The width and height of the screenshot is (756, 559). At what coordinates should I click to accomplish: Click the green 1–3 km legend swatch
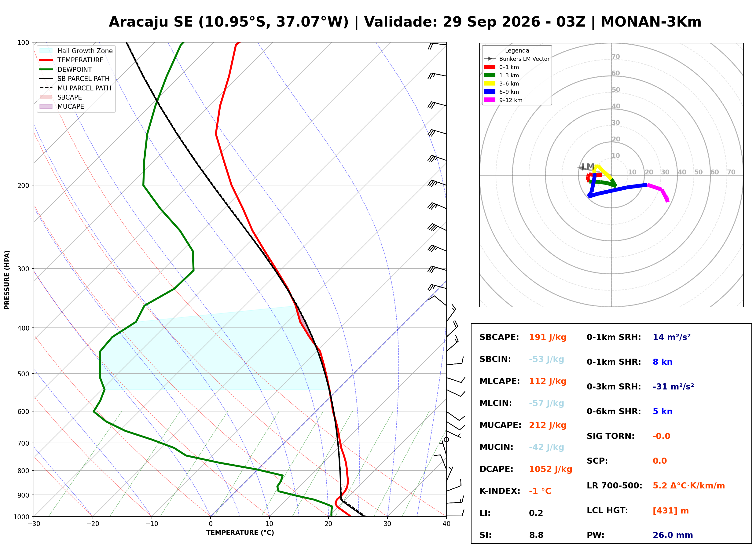(489, 75)
